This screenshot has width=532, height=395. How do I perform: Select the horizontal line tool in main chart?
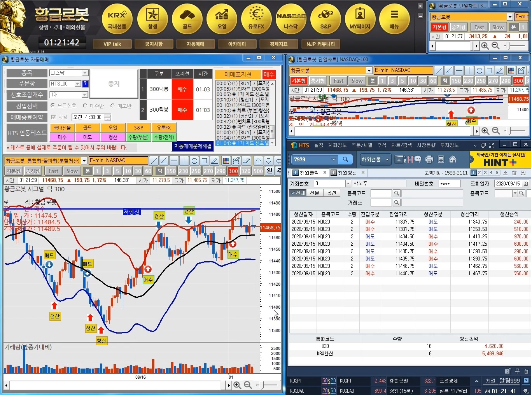[174, 161]
